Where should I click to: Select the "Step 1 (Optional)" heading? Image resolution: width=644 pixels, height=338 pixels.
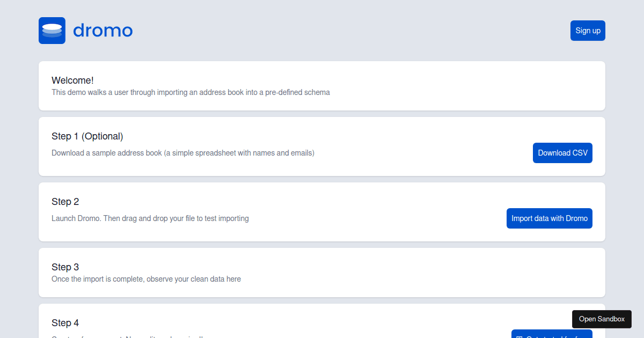(87, 136)
